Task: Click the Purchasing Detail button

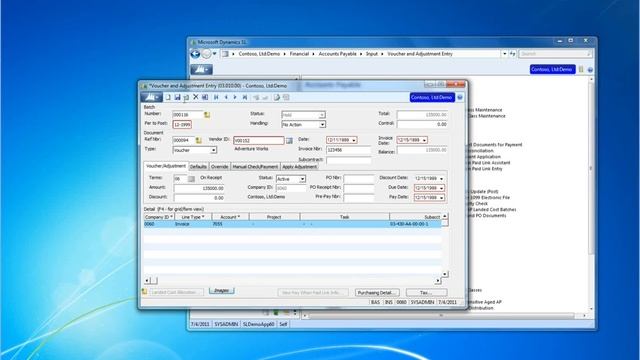Action: (377, 293)
